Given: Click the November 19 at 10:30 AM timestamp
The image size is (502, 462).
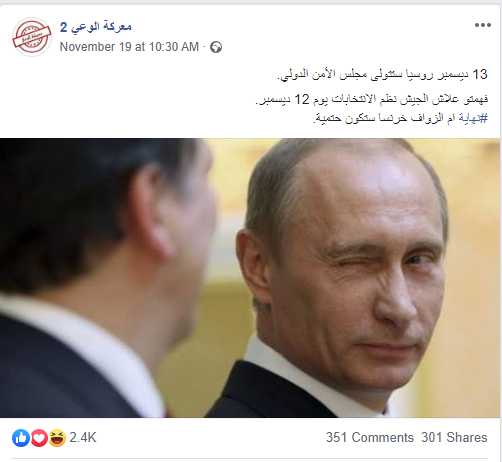Looking at the screenshot, I should (x=129, y=47).
